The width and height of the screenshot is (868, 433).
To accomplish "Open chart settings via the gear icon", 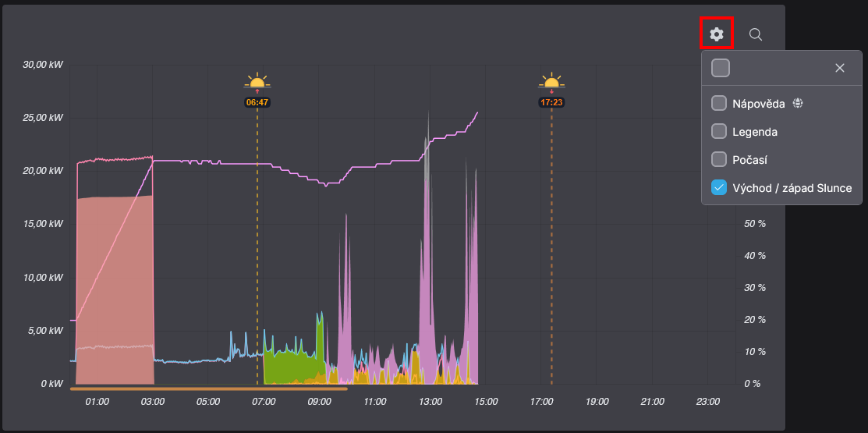I will (x=717, y=34).
